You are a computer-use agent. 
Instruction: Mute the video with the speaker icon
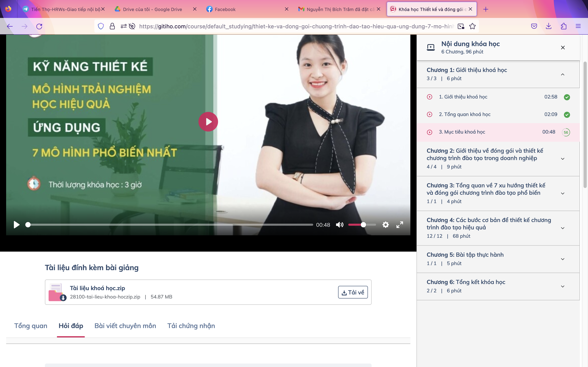pos(340,225)
